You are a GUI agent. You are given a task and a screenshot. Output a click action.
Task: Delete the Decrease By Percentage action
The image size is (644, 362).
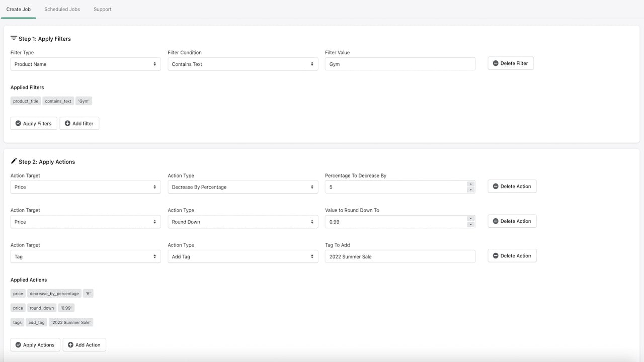click(x=512, y=186)
